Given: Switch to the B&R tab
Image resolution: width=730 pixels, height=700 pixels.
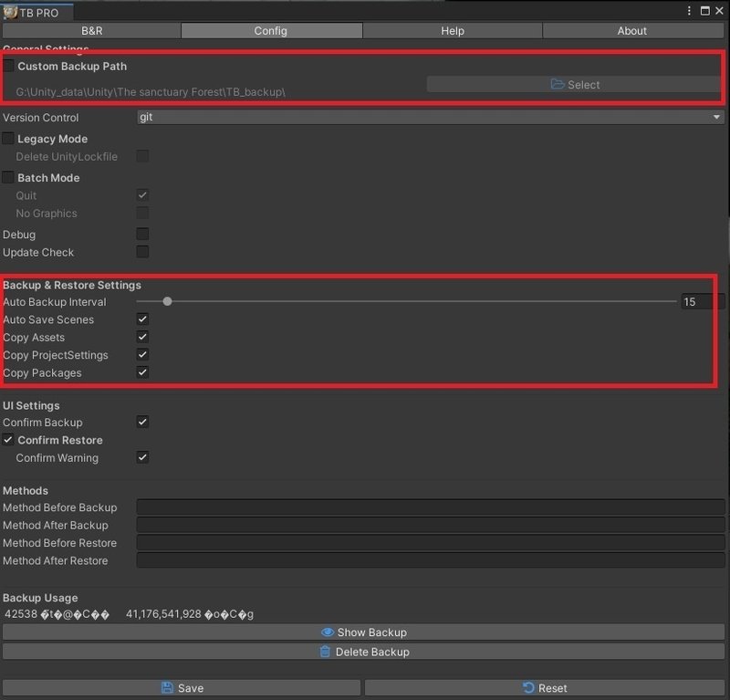Looking at the screenshot, I should tap(92, 31).
